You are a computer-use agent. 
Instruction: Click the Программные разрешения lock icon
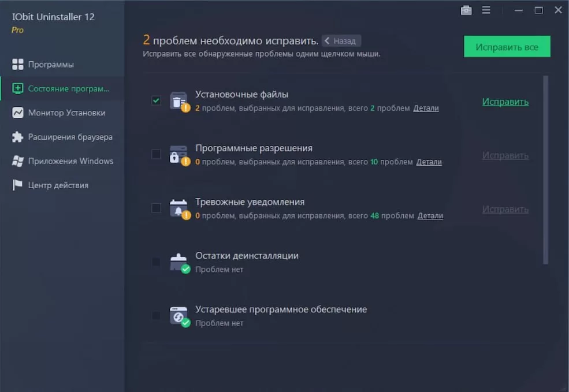coord(179,155)
